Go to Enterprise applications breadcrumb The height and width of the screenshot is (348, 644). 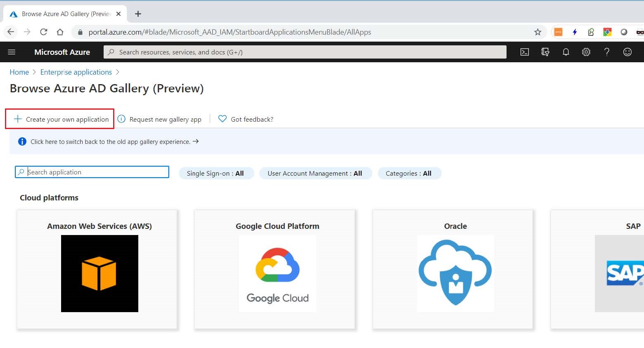point(76,72)
